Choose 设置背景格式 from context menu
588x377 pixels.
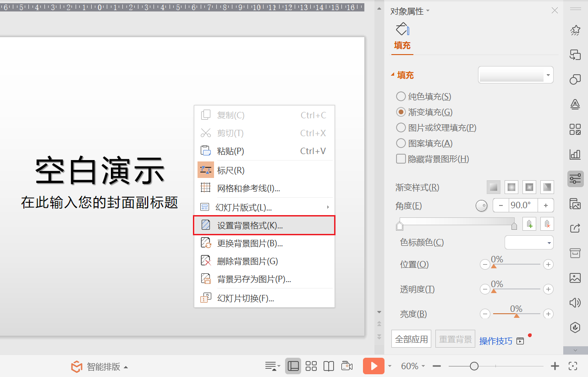[x=264, y=225]
